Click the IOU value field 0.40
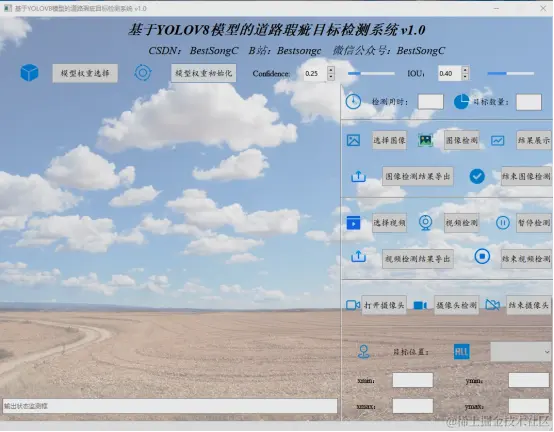This screenshot has width=554, height=432. pyautogui.click(x=450, y=73)
